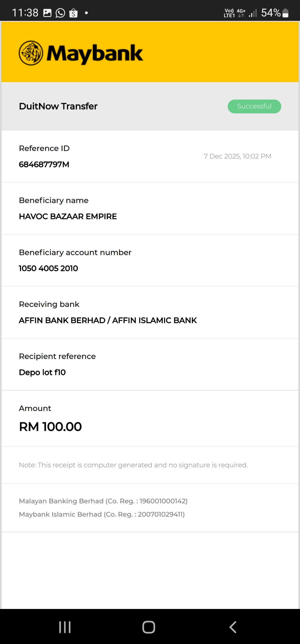
Task: Tap the recipient reference Depo lot f10
Action: click(42, 372)
